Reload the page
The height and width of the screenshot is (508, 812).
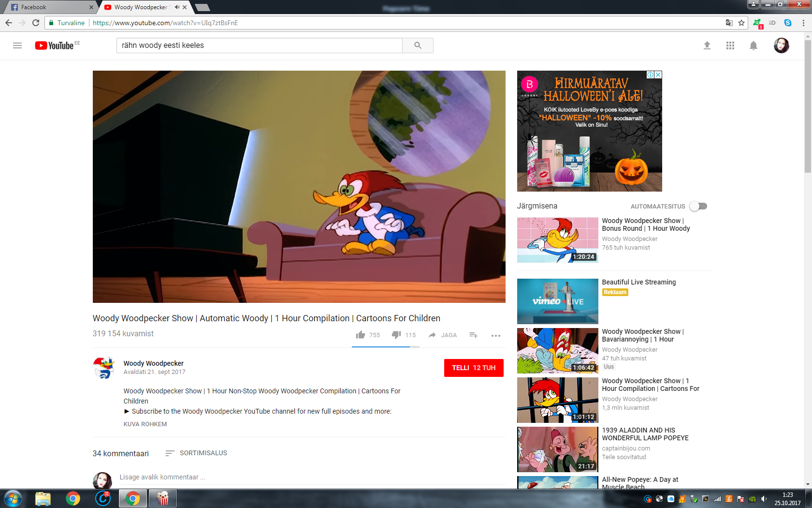coord(36,23)
